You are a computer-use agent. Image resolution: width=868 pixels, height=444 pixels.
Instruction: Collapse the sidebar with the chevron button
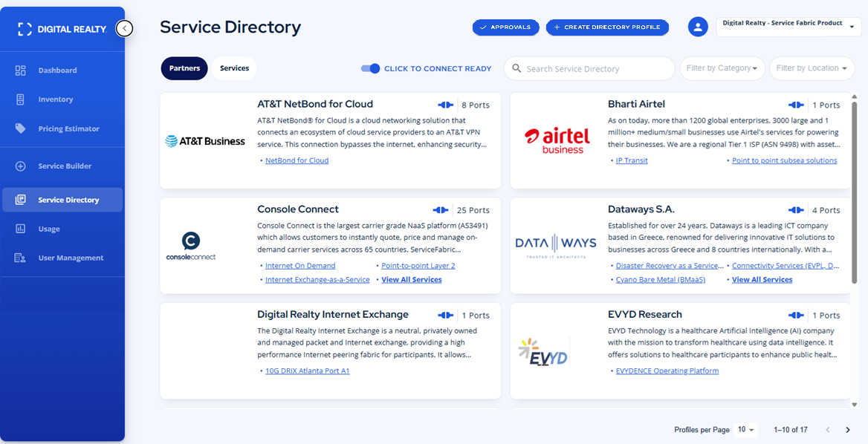coord(125,28)
